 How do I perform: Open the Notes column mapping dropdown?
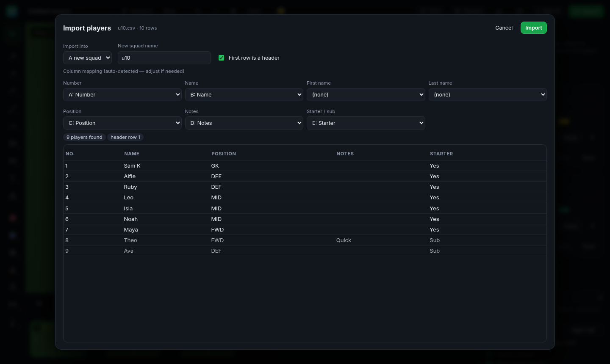click(x=244, y=123)
